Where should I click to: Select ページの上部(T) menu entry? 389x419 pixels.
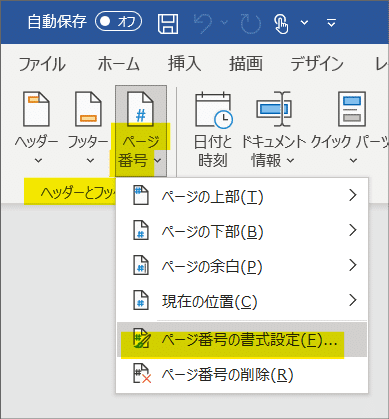click(242, 196)
